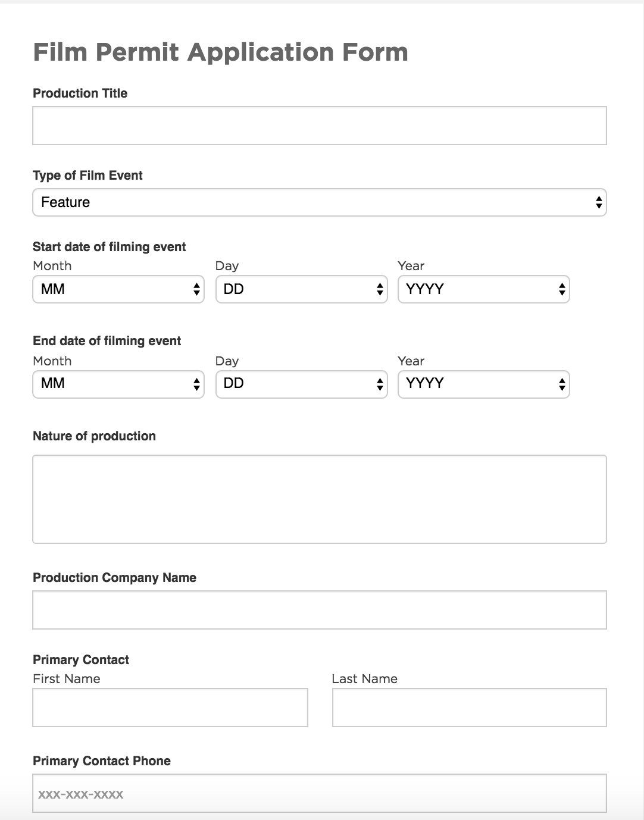
Task: Click the Film Event selector stepper arrows
Action: coord(599,202)
